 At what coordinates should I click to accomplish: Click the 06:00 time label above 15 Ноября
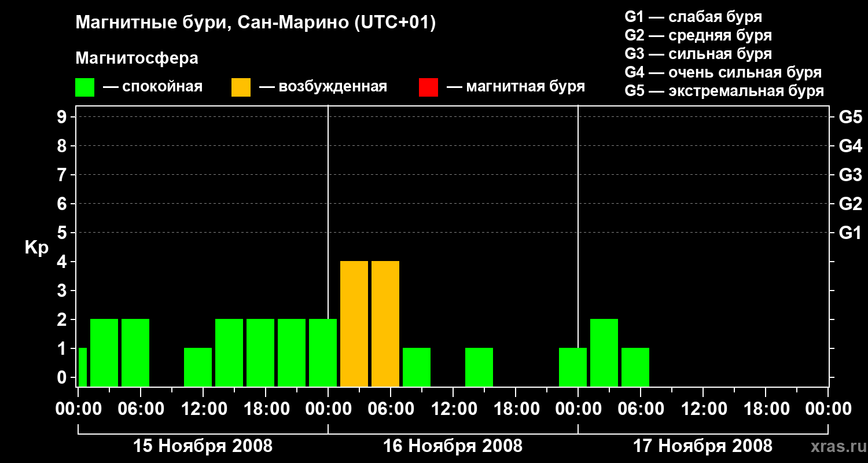point(141,409)
